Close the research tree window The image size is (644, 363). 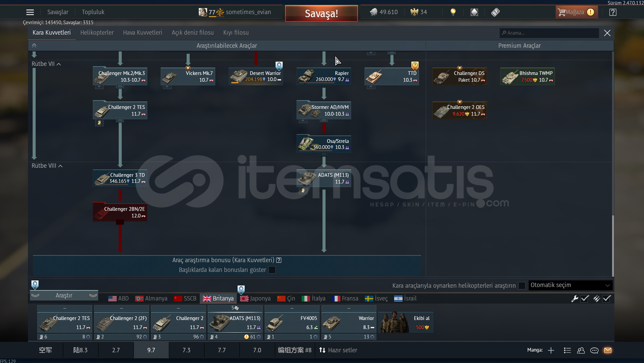point(607,33)
